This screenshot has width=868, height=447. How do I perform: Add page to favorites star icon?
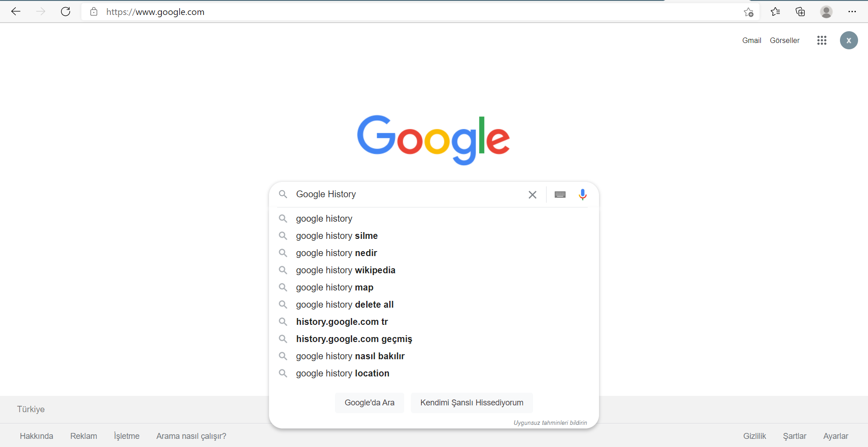(x=749, y=12)
